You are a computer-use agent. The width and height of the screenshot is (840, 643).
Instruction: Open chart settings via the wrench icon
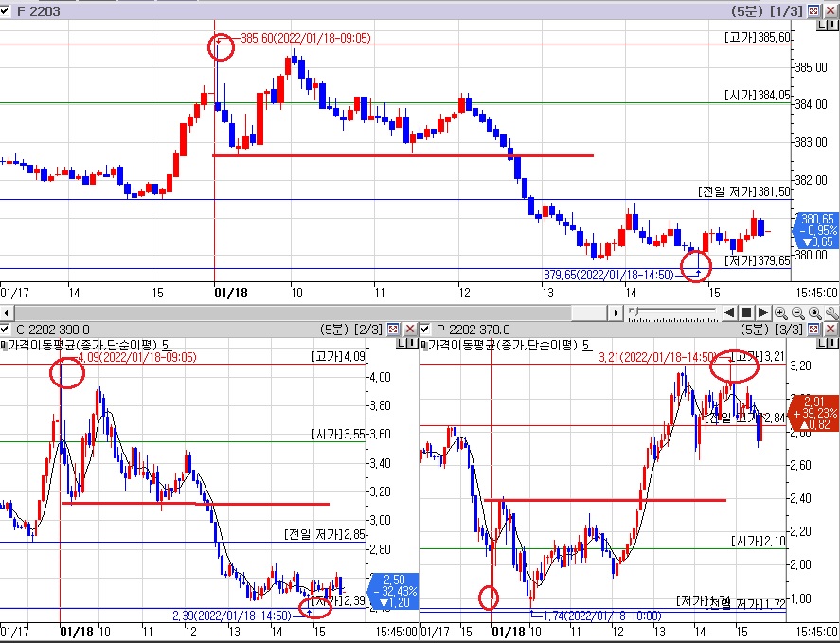point(832,313)
